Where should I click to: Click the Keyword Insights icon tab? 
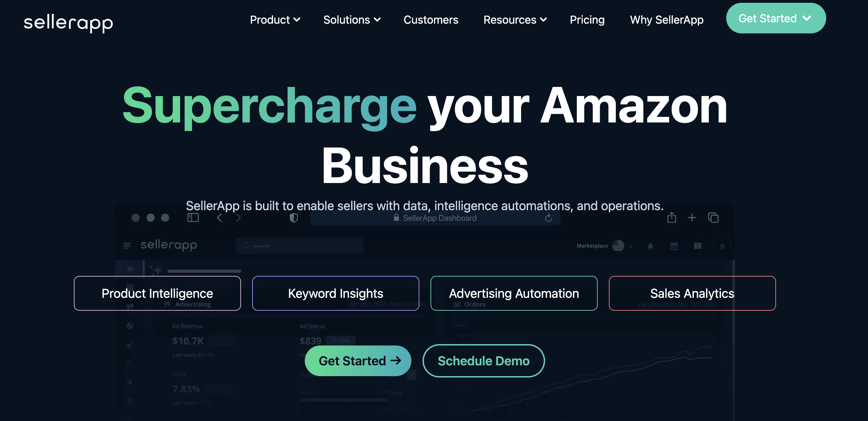pos(335,293)
